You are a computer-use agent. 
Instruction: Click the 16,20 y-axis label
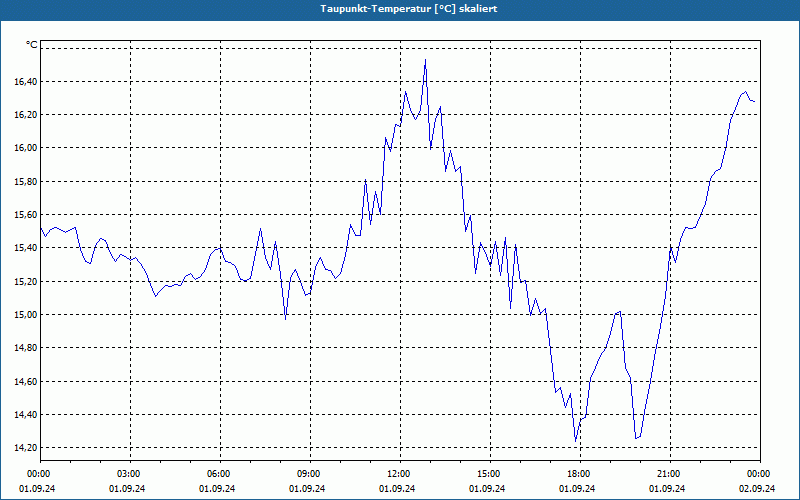tap(25, 115)
